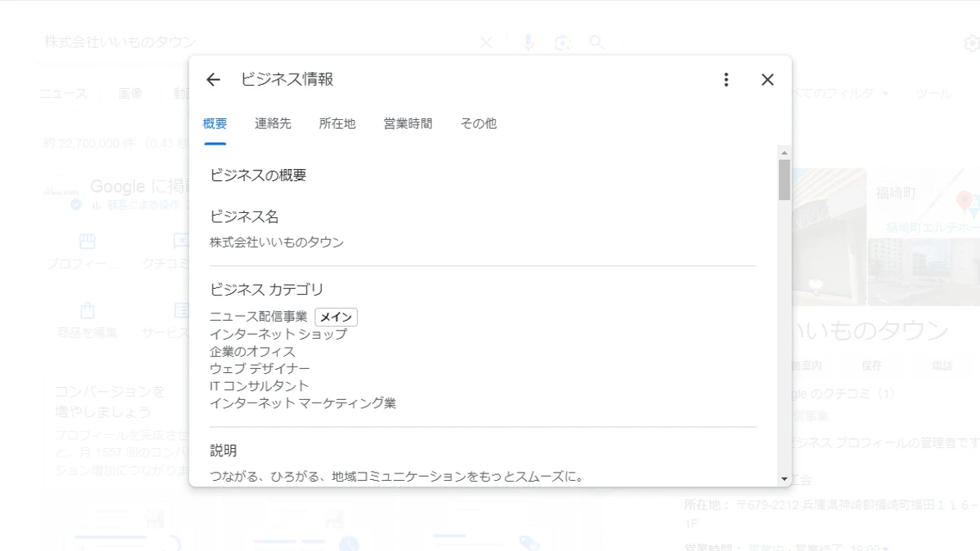980x551 pixels.
Task: Edit the ビジネス名 value 株式会社いいものタウン
Action: (x=277, y=242)
